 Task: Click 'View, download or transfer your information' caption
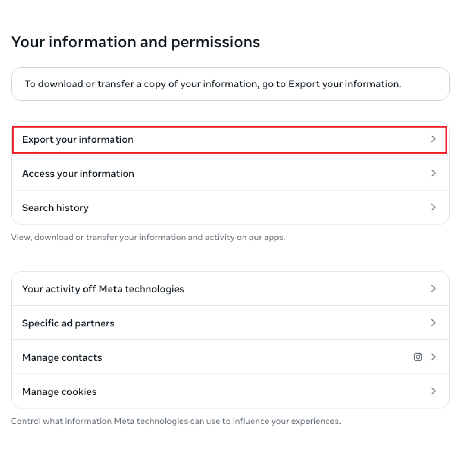148,238
